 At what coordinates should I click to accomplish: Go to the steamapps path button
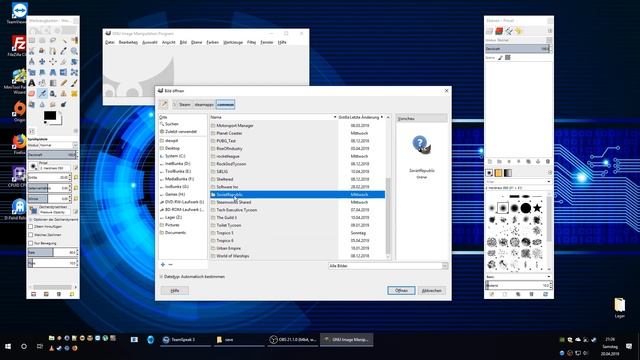click(x=204, y=104)
